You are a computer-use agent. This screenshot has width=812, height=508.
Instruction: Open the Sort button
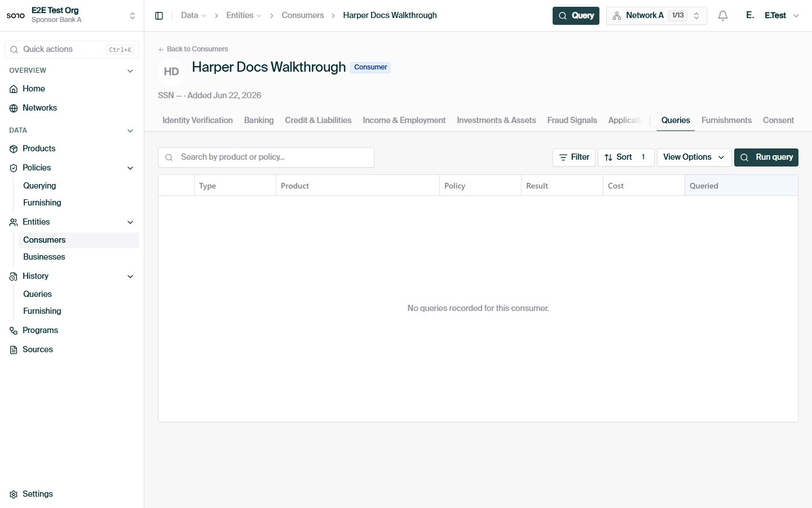tap(626, 157)
